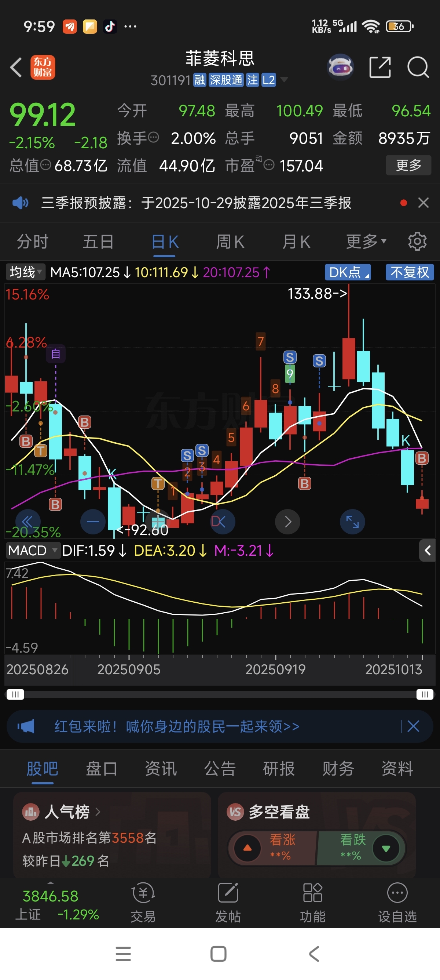Open the 公告 tab
Image resolution: width=440 pixels, height=980 pixels.
[220, 769]
